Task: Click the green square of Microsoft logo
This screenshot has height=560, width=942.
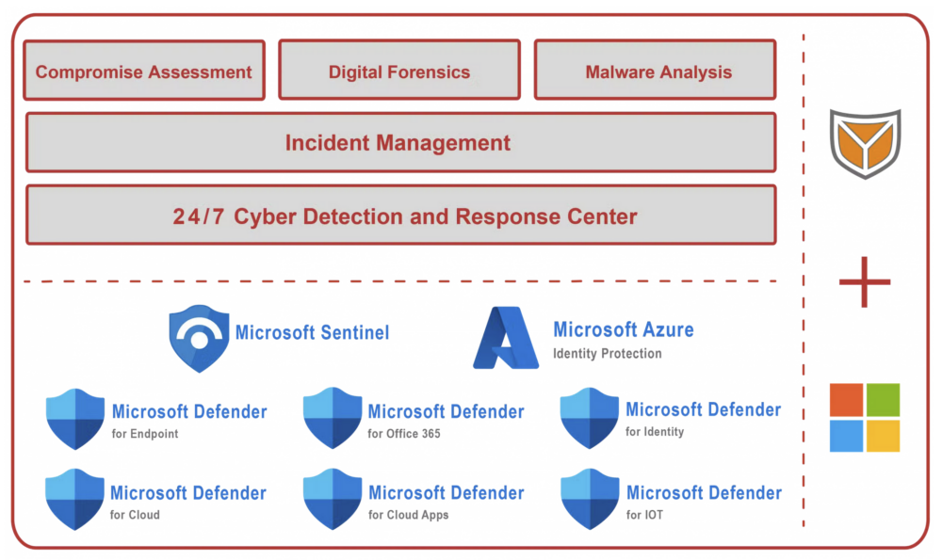Action: click(x=884, y=400)
